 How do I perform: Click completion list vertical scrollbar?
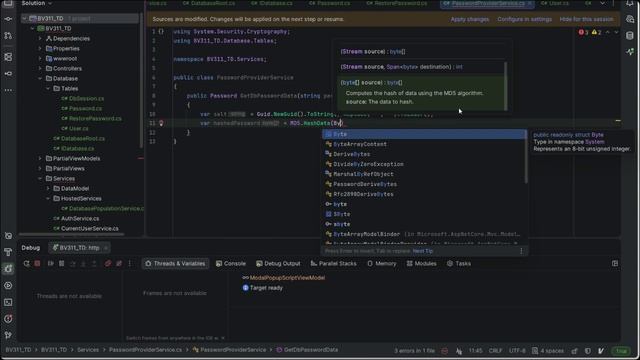tap(526, 157)
